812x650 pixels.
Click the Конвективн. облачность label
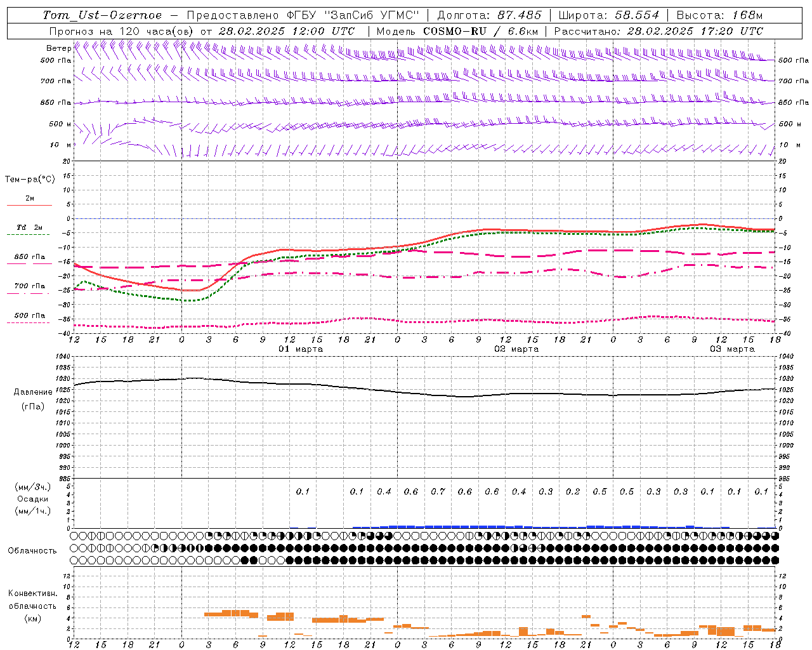pyautogui.click(x=32, y=600)
